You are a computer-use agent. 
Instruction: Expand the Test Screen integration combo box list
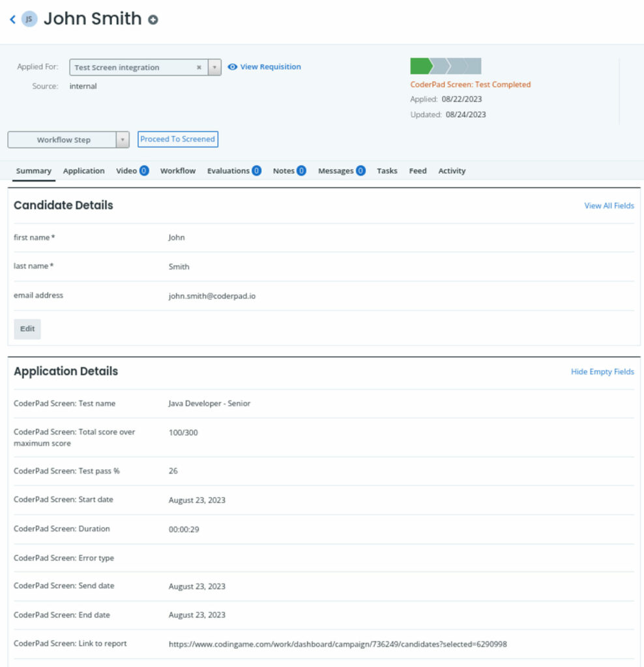click(x=214, y=67)
